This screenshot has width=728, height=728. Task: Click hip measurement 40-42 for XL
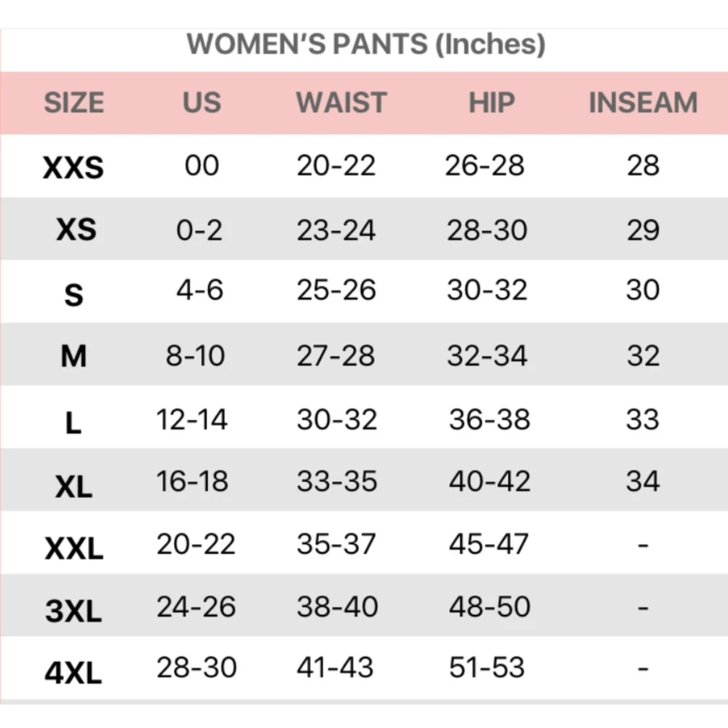[489, 482]
